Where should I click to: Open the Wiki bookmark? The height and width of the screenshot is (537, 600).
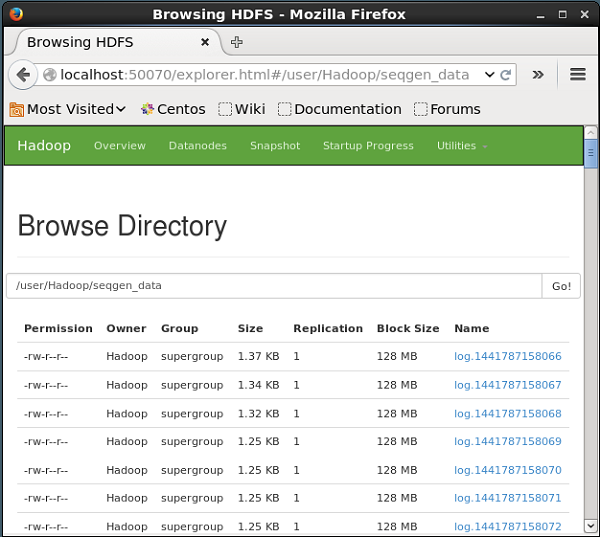(x=242, y=109)
